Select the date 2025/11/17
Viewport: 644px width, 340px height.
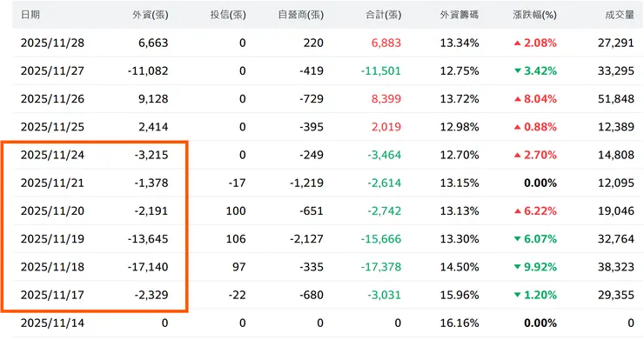point(52,295)
